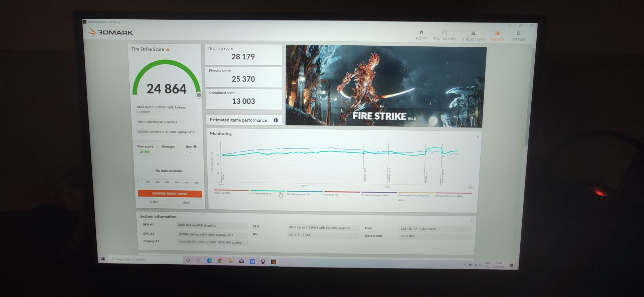Click the LOAD button
This screenshot has width=644, height=297.
(154, 202)
